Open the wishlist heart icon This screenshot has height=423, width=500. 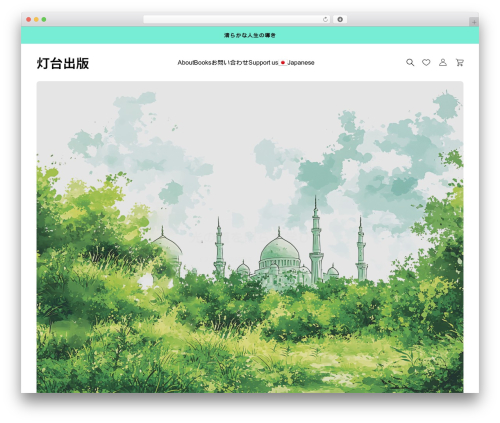point(426,62)
